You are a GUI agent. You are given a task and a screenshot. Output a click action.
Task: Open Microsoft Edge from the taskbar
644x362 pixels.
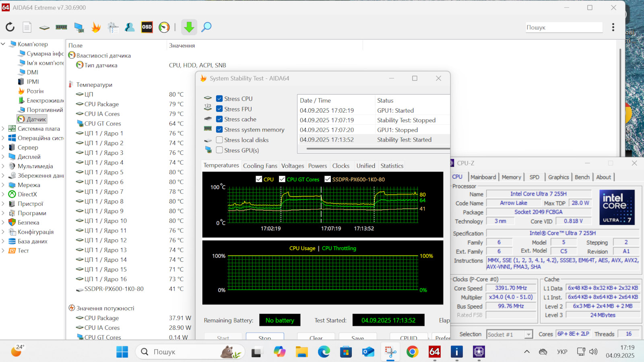point(324,352)
